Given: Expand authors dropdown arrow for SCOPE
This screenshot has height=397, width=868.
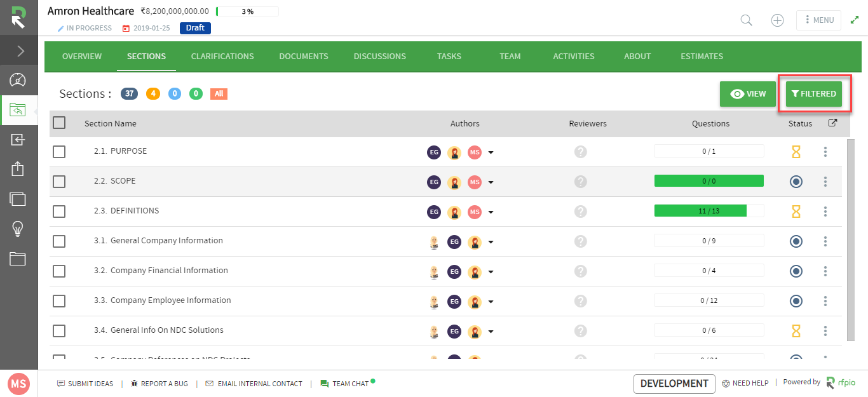Looking at the screenshot, I should [491, 183].
